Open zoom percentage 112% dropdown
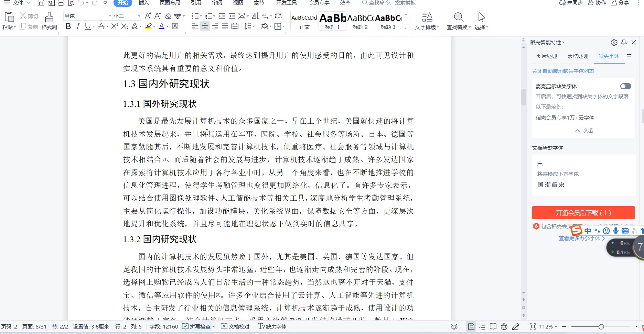 click(548, 326)
